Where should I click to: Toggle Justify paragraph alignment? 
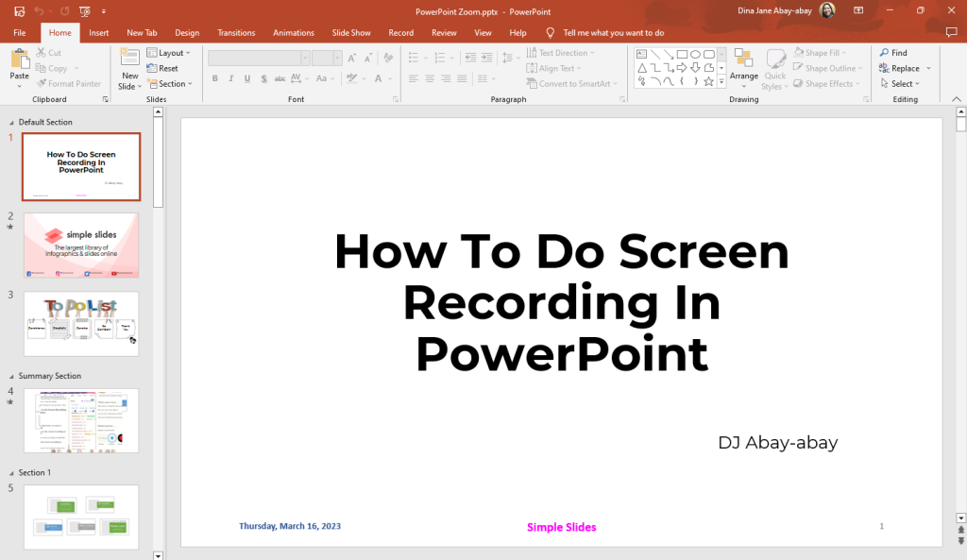(462, 78)
